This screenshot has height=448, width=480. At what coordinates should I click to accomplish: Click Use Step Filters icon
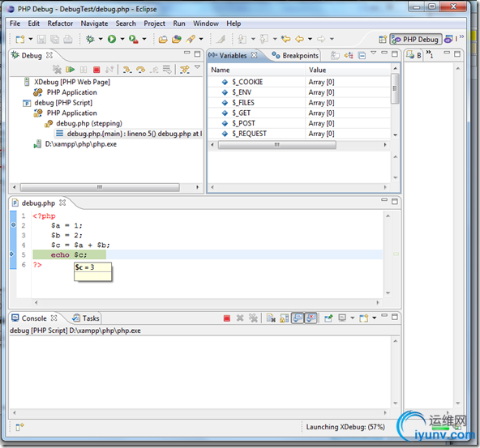pyautogui.click(x=185, y=70)
